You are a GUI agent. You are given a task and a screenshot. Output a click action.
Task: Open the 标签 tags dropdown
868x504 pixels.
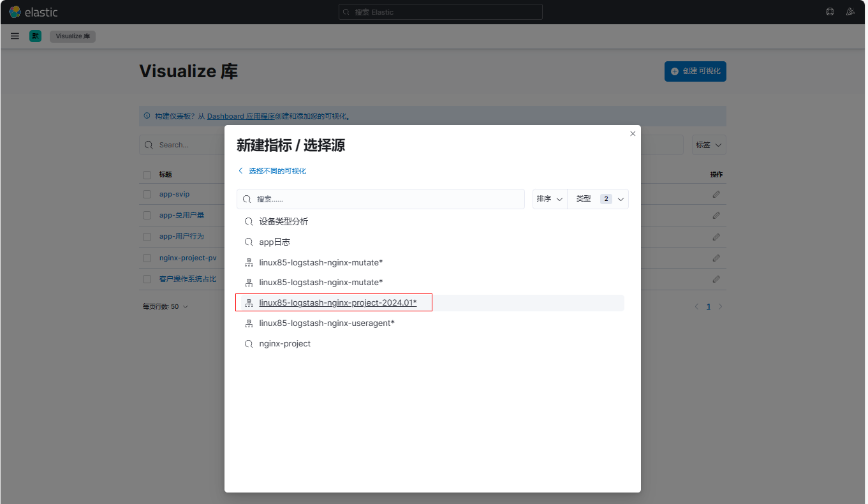[709, 145]
